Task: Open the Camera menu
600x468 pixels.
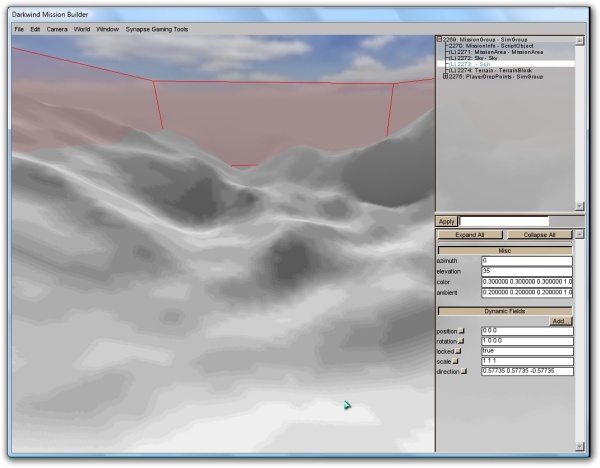Action: click(x=57, y=29)
